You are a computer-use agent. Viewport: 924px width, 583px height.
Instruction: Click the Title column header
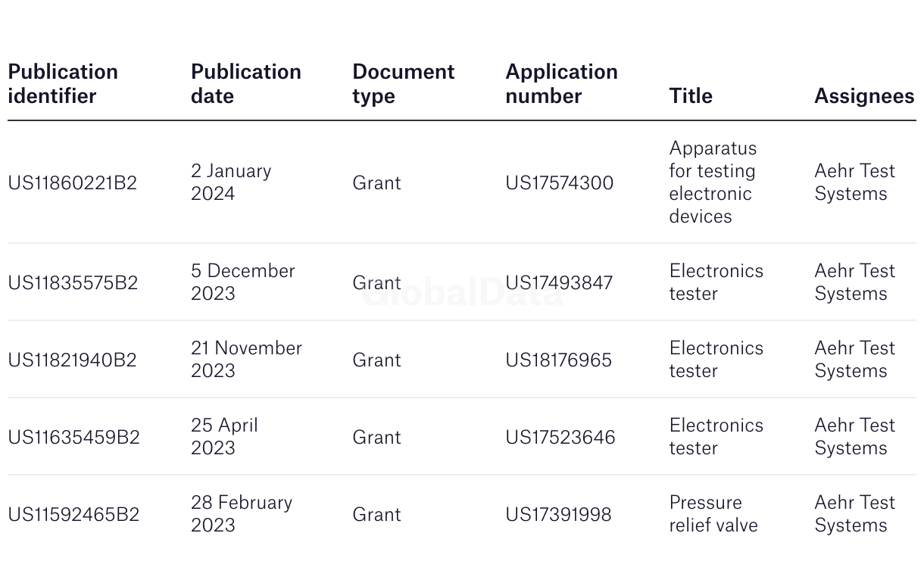[691, 96]
